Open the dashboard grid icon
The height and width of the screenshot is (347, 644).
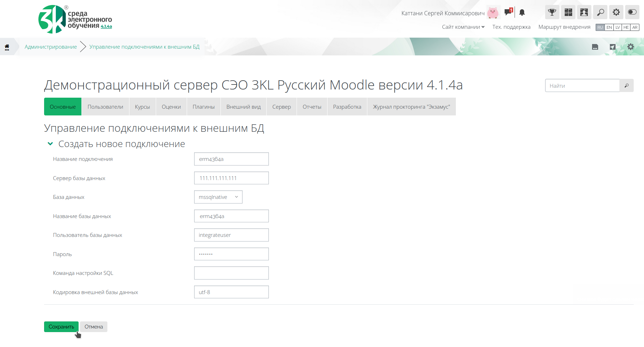[x=568, y=12]
